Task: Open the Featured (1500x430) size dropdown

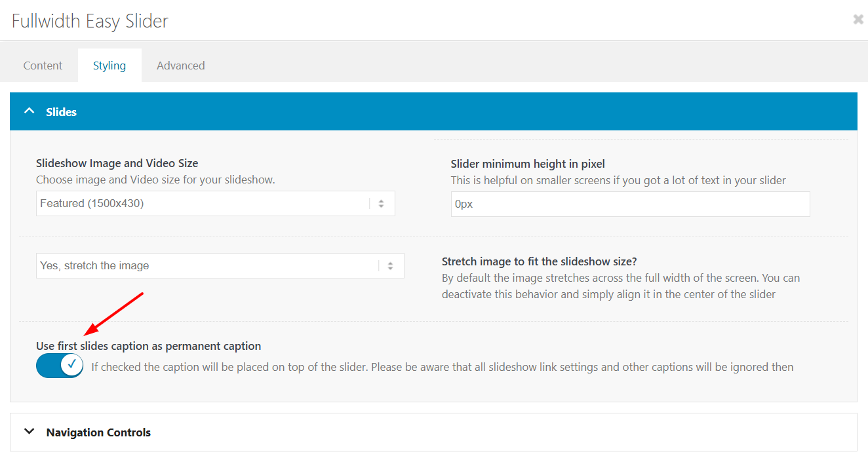Action: coord(203,204)
